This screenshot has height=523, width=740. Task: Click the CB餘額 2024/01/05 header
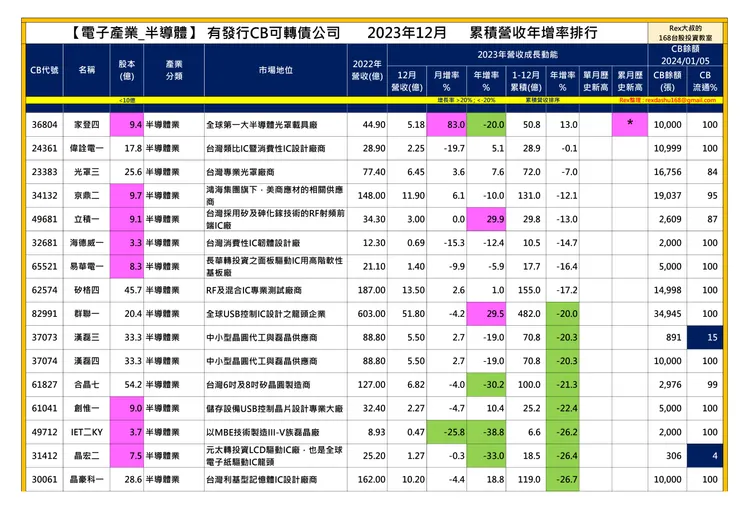685,55
